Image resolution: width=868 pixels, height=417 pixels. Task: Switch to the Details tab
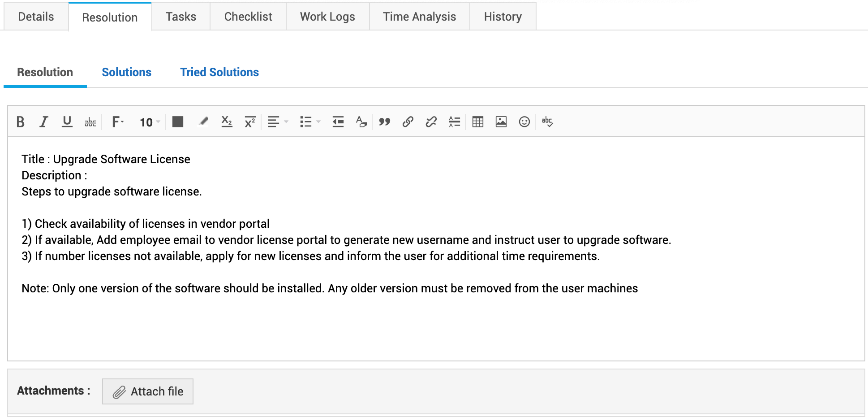(x=36, y=17)
